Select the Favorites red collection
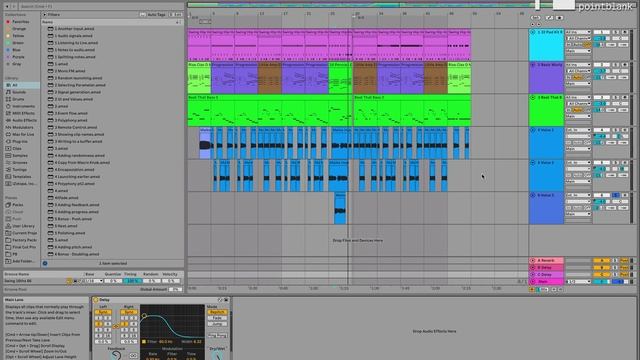Image resolution: width=640 pixels, height=360 pixels. [18, 22]
